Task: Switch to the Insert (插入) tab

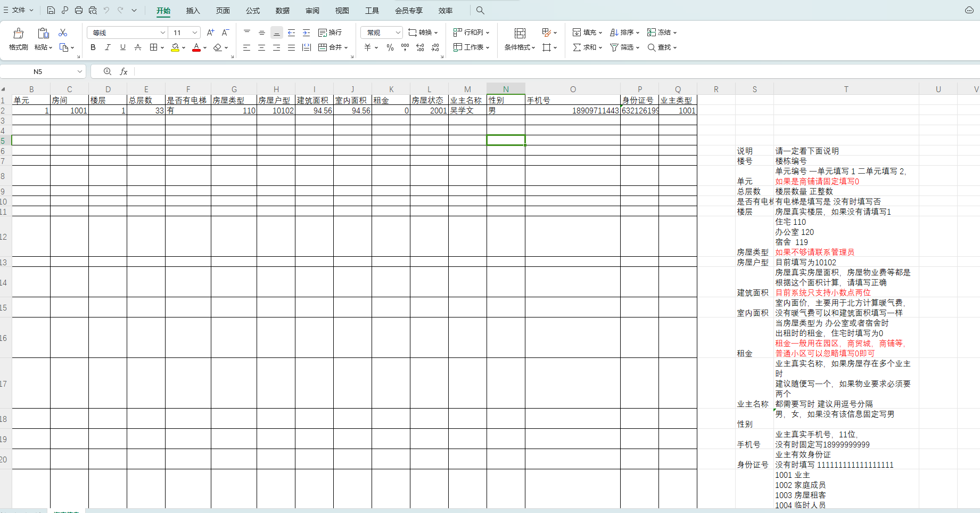Action: tap(193, 11)
